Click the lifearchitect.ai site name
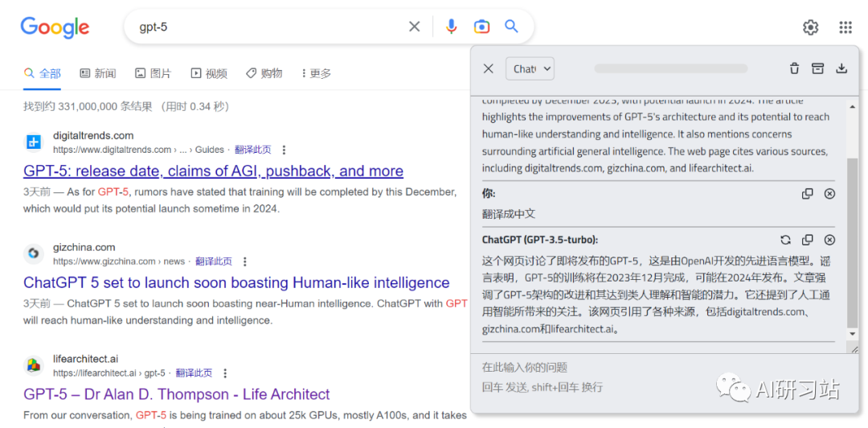The height and width of the screenshot is (428, 868). coord(86,359)
